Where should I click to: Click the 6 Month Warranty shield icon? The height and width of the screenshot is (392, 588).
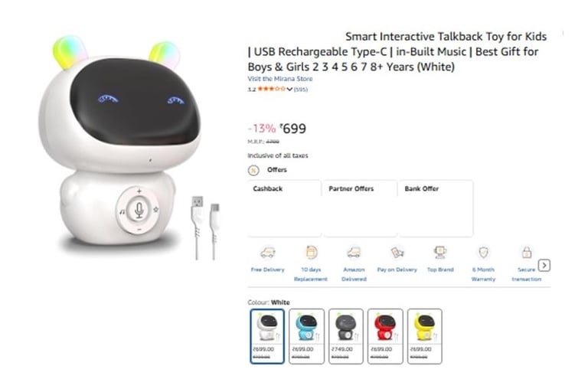pyautogui.click(x=483, y=253)
